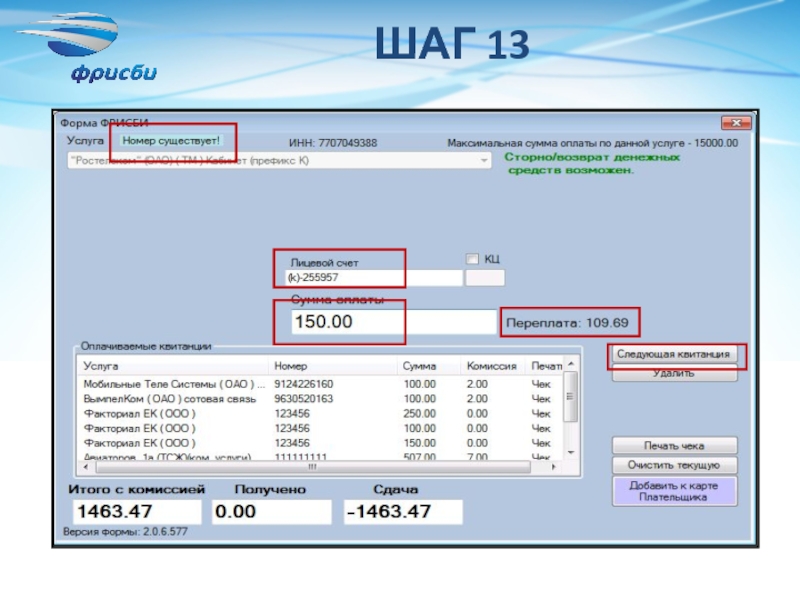Click number 9630520163 in the receipts table
Screen dimensions: 800x600
pos(304,399)
